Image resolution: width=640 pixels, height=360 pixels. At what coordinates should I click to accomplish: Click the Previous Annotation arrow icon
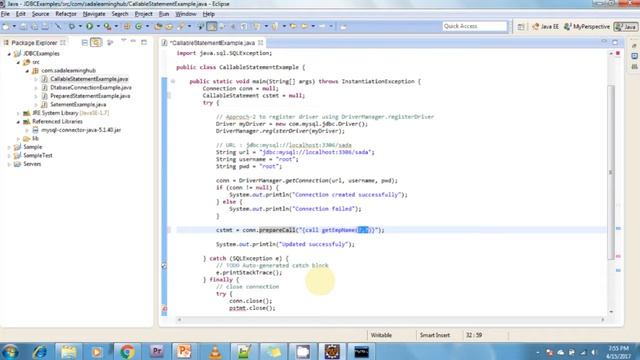275,27
